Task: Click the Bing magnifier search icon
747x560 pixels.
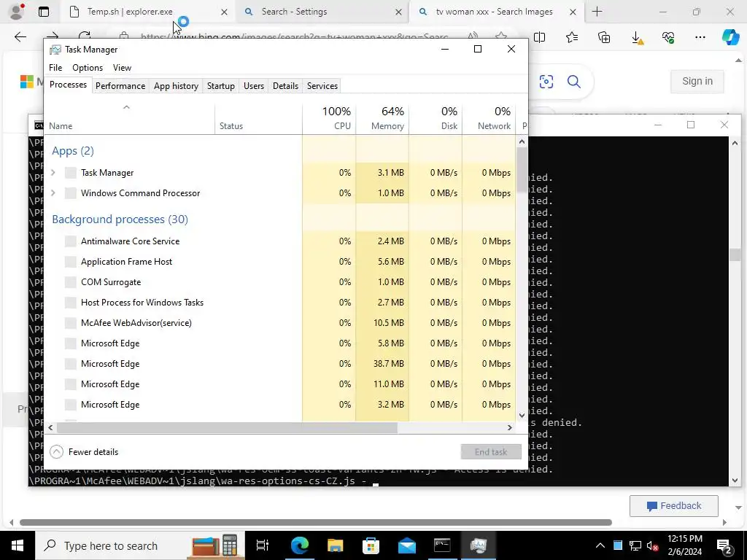Action: tap(574, 82)
